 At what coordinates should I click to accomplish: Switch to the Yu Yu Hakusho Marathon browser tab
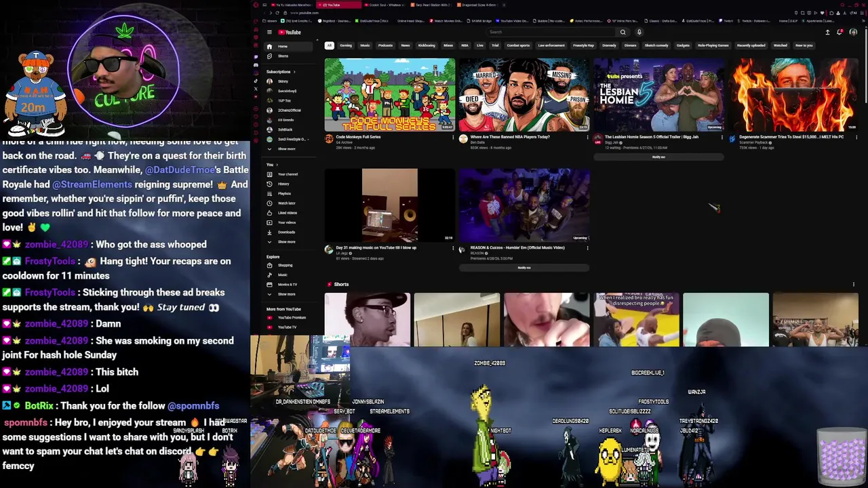tap(292, 5)
